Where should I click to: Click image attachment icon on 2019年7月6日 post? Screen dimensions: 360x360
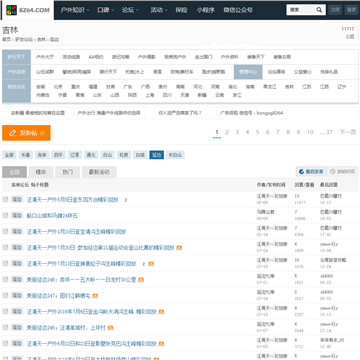pyautogui.click(x=161, y=312)
